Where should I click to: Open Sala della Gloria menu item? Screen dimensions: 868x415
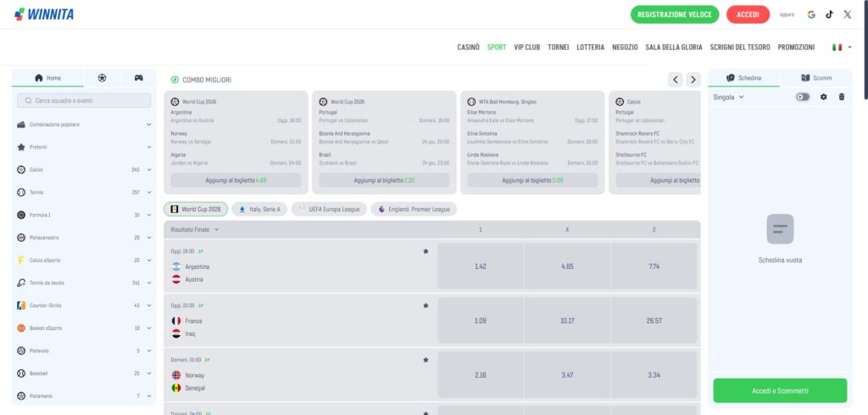tap(674, 48)
